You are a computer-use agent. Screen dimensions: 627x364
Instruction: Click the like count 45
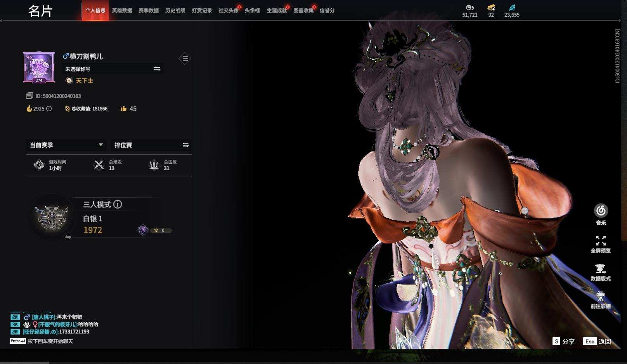coord(133,109)
